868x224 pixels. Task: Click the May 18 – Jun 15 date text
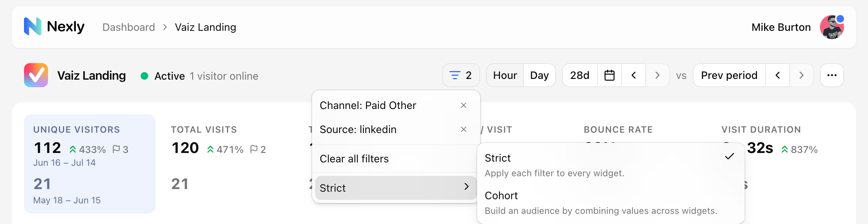tap(67, 200)
